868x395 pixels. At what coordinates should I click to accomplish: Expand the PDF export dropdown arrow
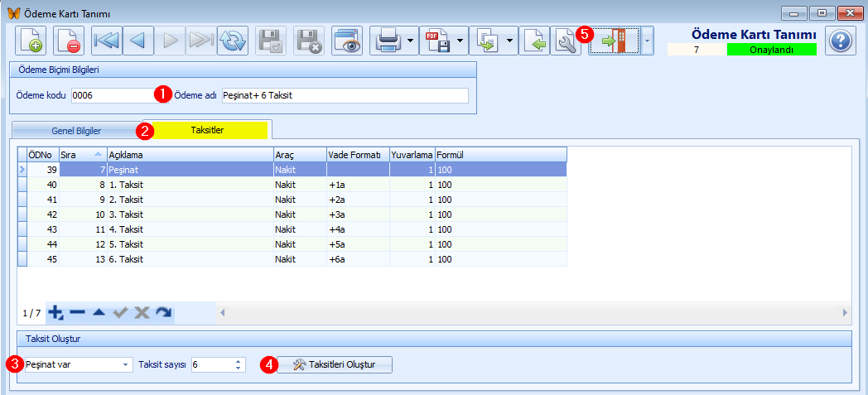pos(460,41)
